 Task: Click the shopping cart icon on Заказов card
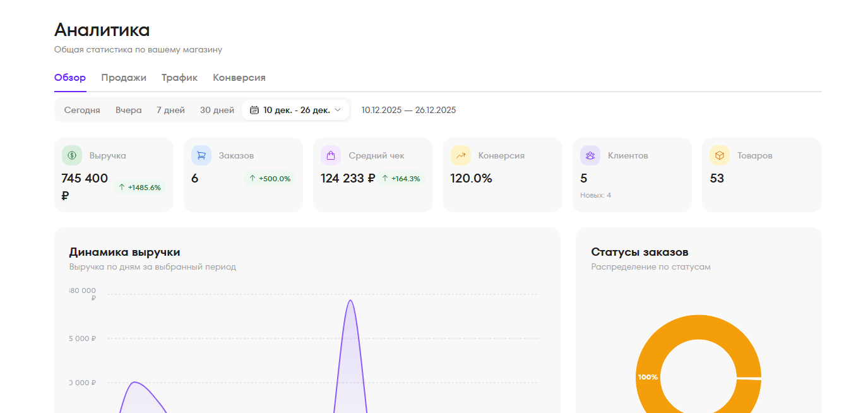click(201, 155)
